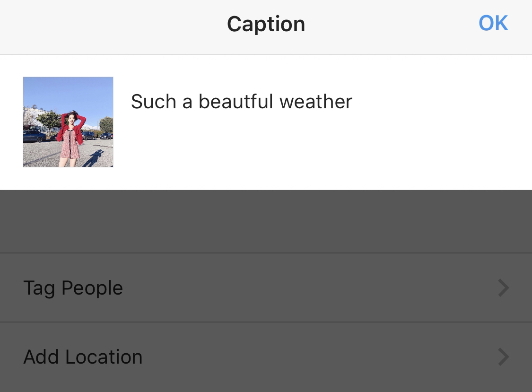Screen dimensions: 532x392
Task: Click empty middle of Tag People row
Action: 305,288
